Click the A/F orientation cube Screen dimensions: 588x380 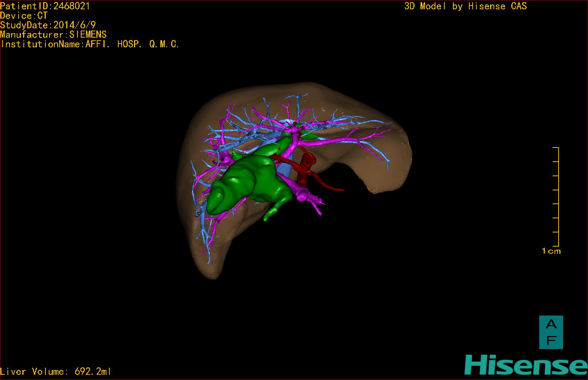[551, 332]
